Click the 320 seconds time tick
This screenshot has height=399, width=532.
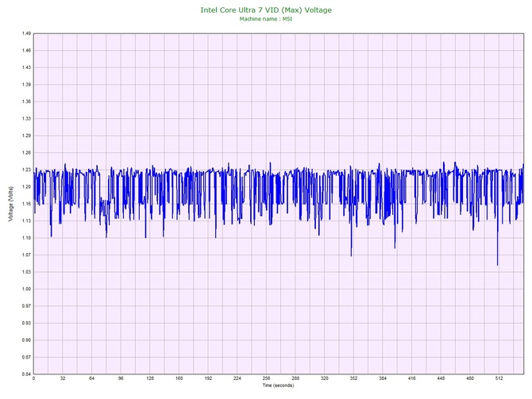point(325,378)
